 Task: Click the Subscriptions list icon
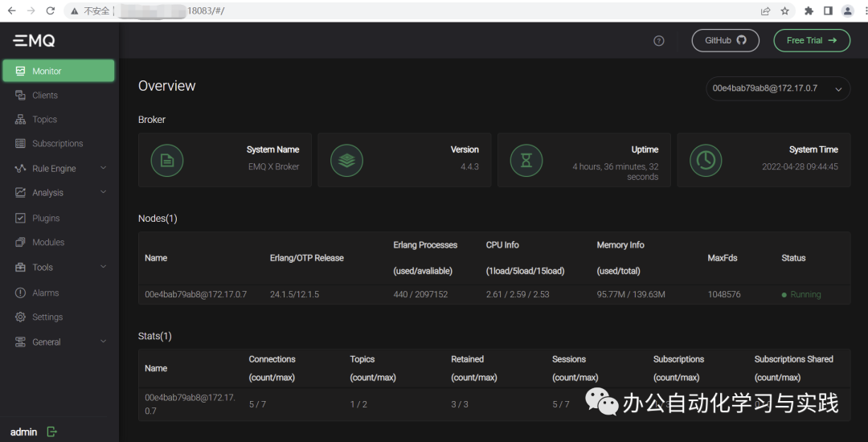point(20,143)
